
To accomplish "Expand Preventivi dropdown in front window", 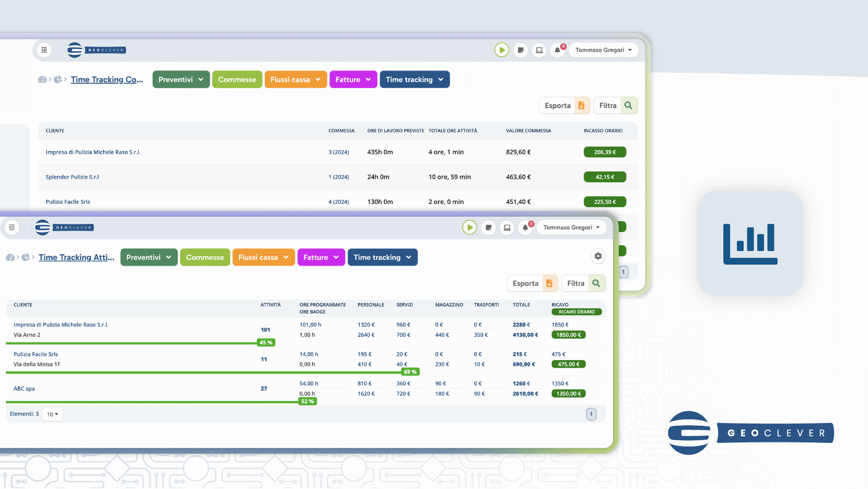I will coord(149,257).
